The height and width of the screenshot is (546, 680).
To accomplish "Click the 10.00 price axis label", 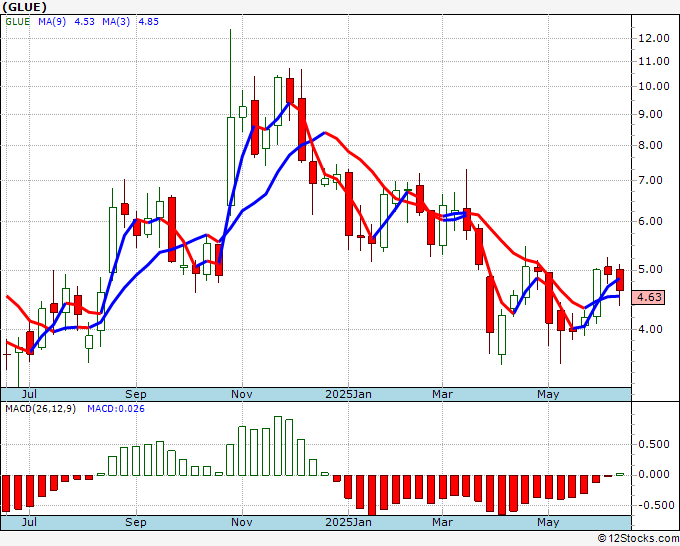I will [654, 86].
